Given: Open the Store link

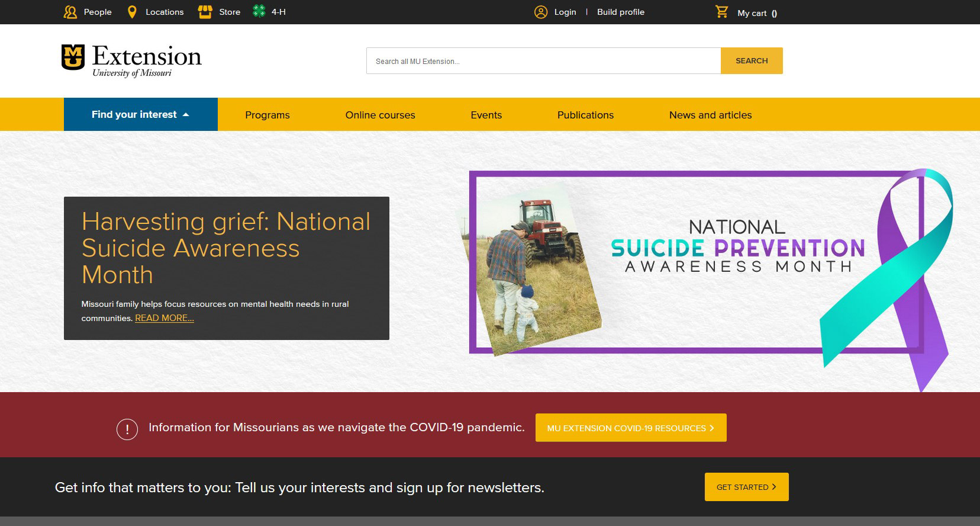Looking at the screenshot, I should 230,12.
